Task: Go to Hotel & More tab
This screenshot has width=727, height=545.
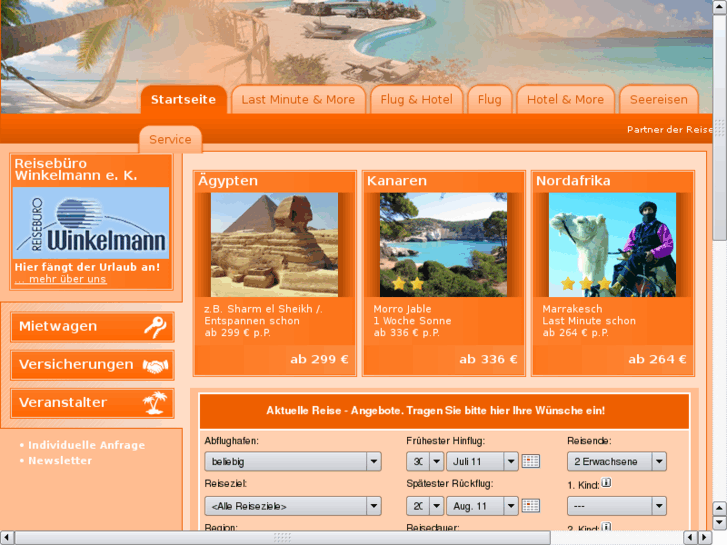Action: coord(565,99)
